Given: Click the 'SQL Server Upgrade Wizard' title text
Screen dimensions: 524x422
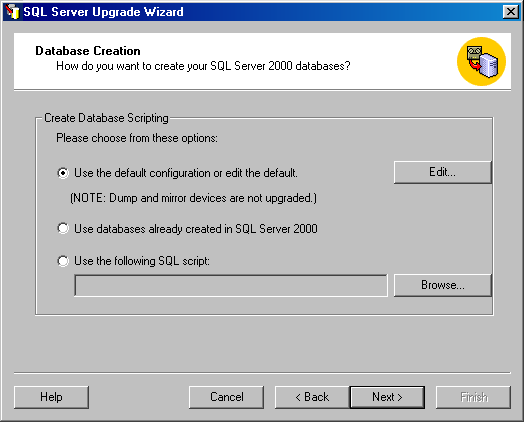Looking at the screenshot, I should (103, 12).
